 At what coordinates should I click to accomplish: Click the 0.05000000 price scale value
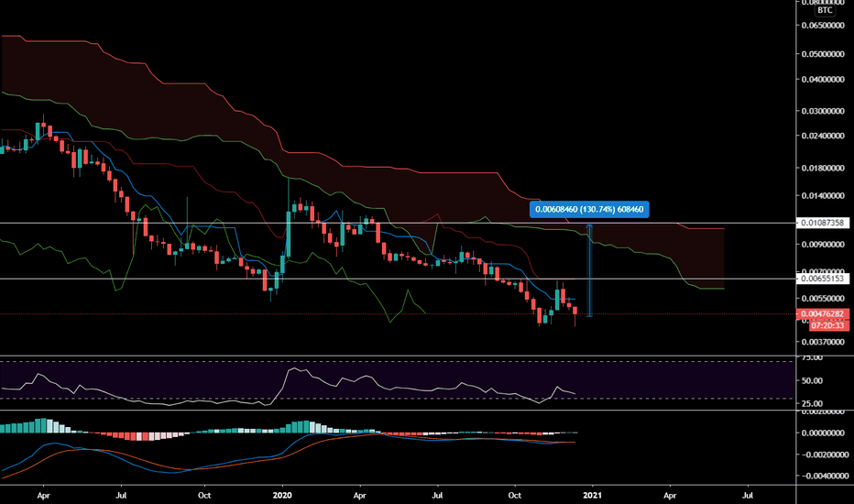pos(823,54)
